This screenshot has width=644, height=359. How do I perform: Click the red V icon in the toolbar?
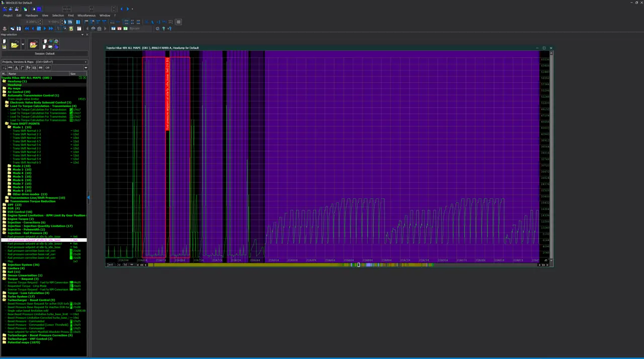click(x=119, y=29)
